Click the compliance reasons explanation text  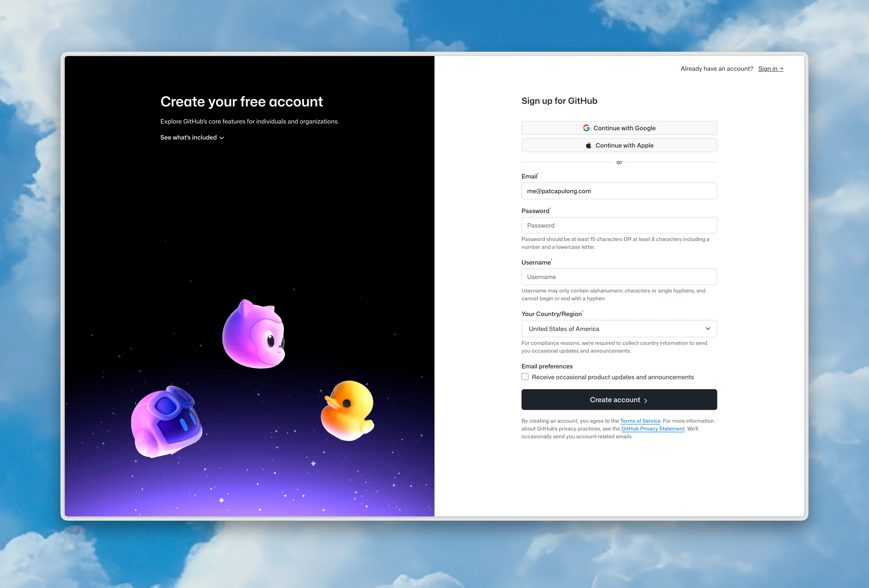(x=614, y=347)
